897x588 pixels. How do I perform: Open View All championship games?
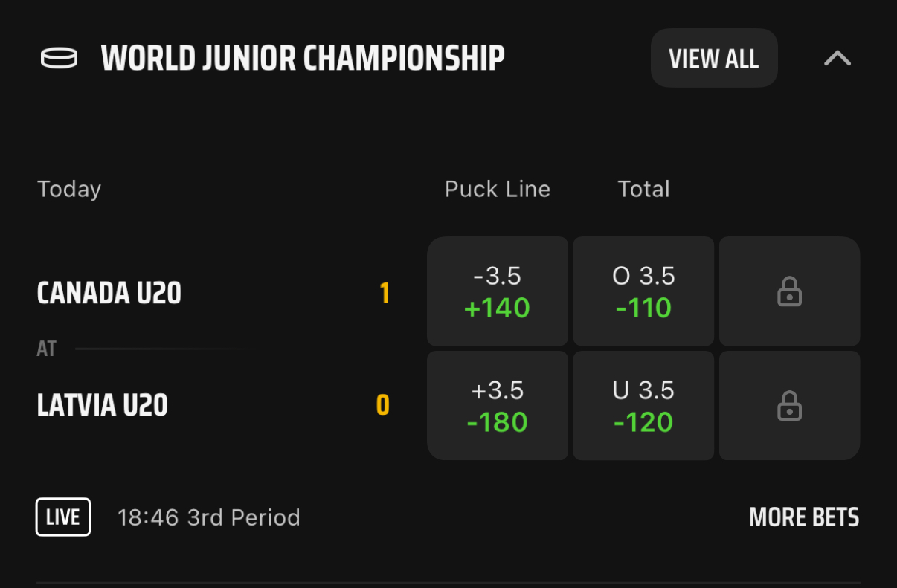[x=714, y=58]
